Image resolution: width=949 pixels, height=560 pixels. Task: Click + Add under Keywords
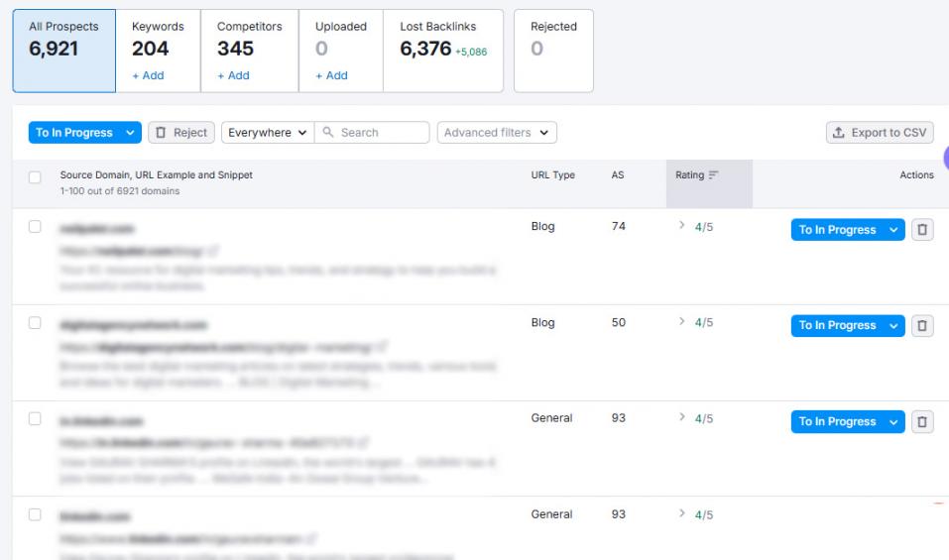148,75
